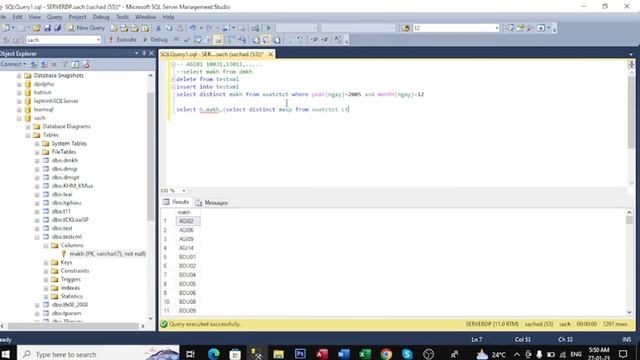Image resolution: width=640 pixels, height=360 pixels.
Task: Click the Parse checkmark icon
Action: (187, 40)
